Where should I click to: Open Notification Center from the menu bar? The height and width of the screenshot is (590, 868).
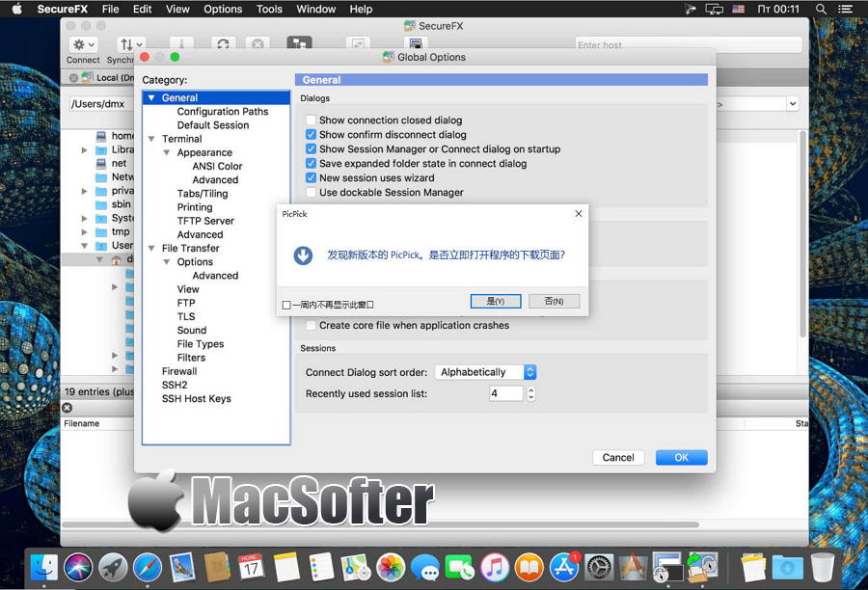click(845, 9)
